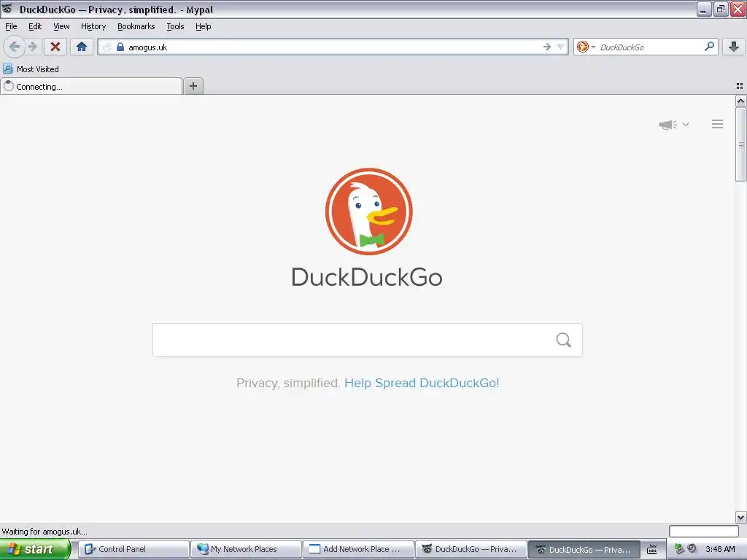Open the Help menu

point(204,26)
